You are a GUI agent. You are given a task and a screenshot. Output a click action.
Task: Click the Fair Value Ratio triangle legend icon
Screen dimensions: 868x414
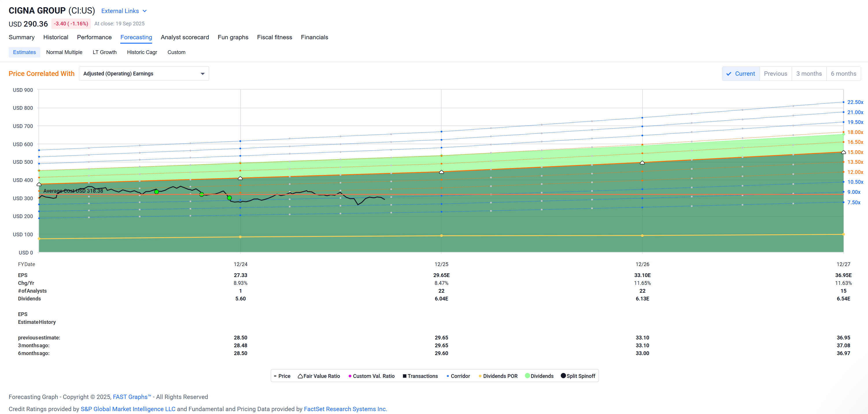pyautogui.click(x=300, y=376)
